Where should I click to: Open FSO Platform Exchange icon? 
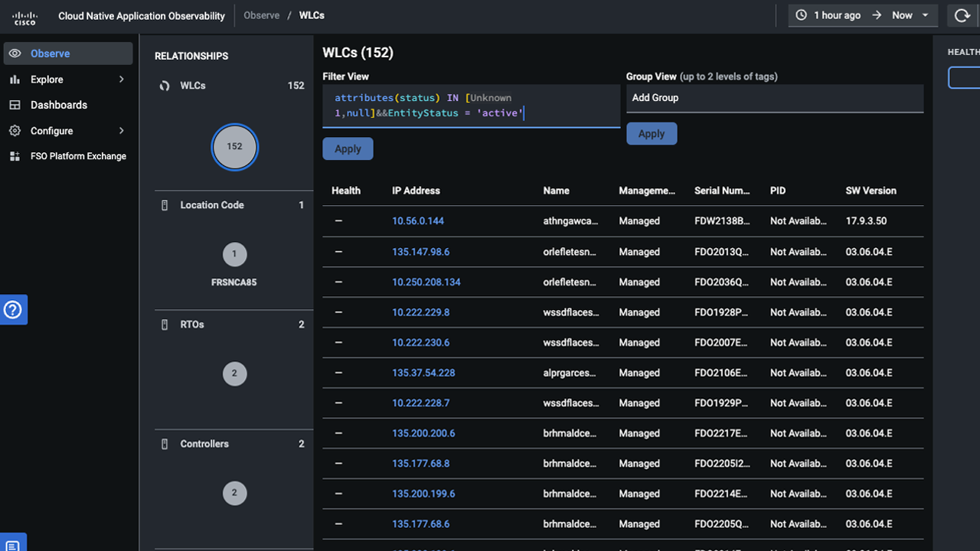(x=15, y=156)
